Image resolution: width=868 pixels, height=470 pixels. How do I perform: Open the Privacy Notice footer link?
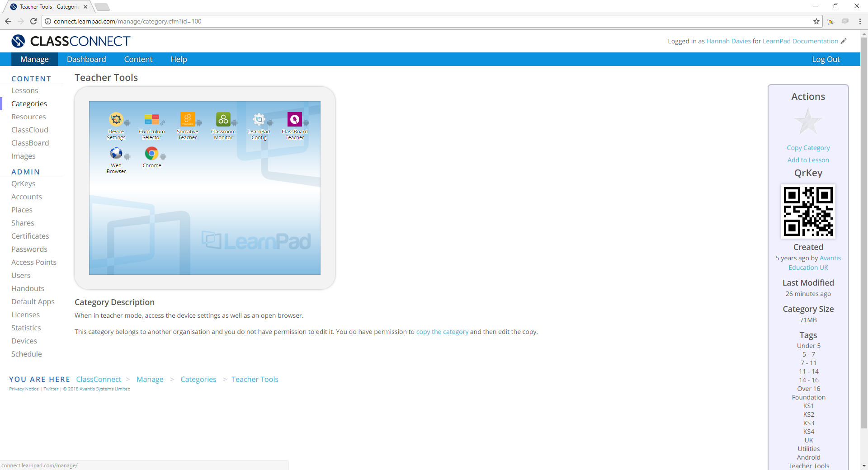coord(24,389)
